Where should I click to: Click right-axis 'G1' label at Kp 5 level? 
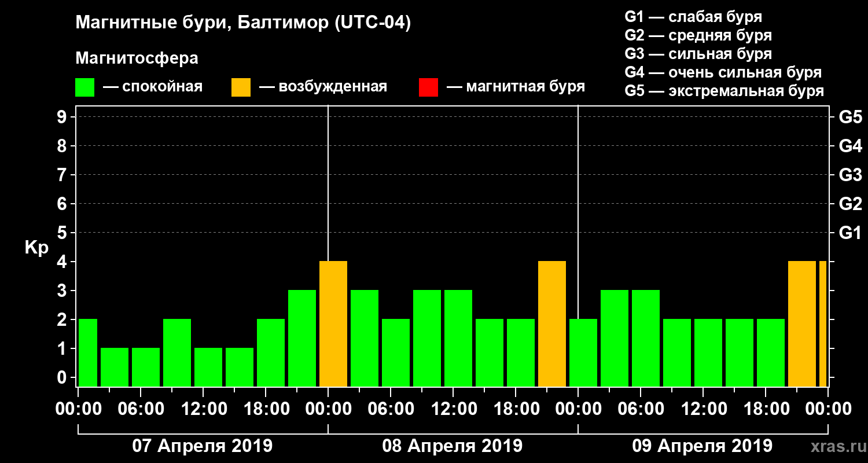click(850, 233)
